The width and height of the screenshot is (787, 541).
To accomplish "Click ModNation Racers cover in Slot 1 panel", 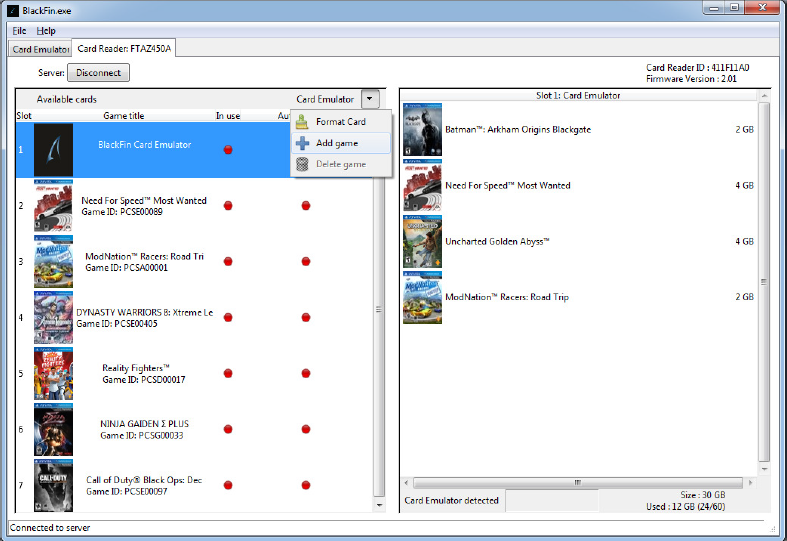I will (423, 297).
